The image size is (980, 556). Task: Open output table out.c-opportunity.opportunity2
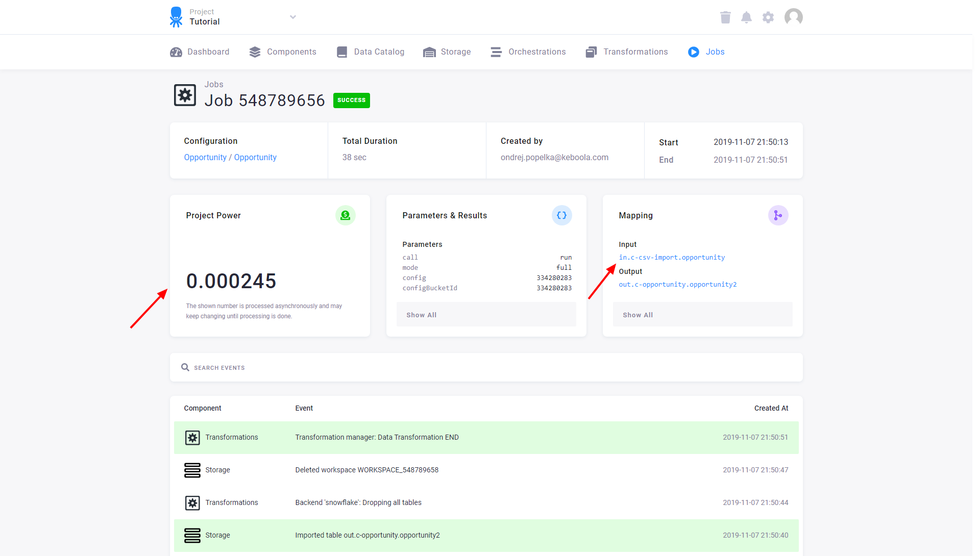pos(678,285)
